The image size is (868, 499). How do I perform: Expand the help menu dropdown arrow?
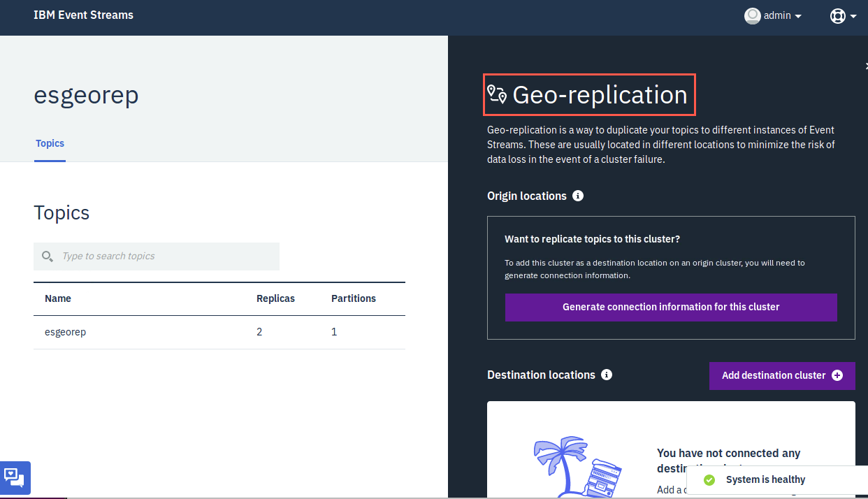point(853,16)
